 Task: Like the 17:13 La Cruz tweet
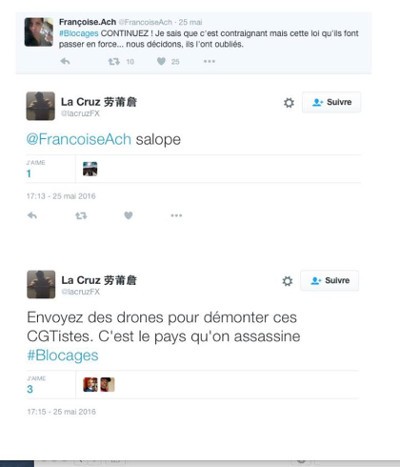point(128,216)
